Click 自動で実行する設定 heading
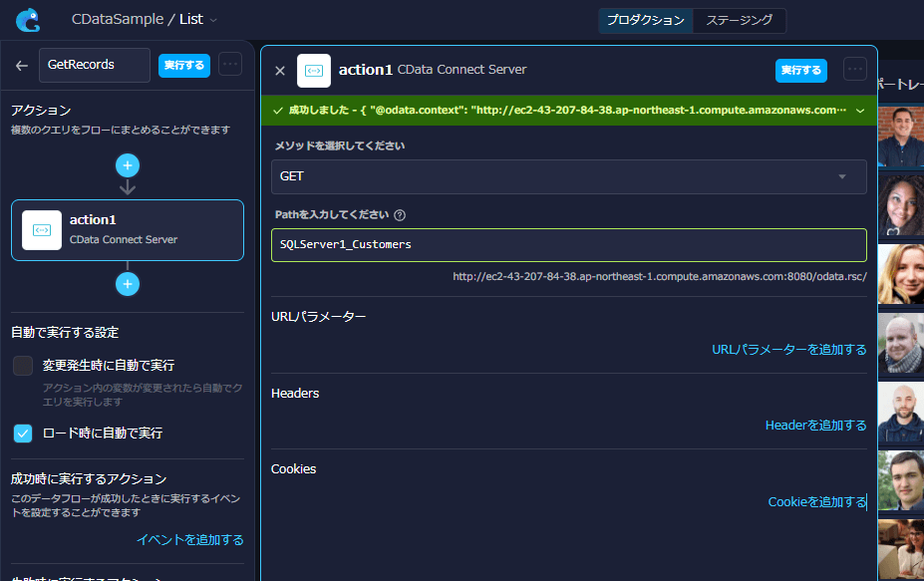Screen dimensions: 924x581 click(65, 332)
